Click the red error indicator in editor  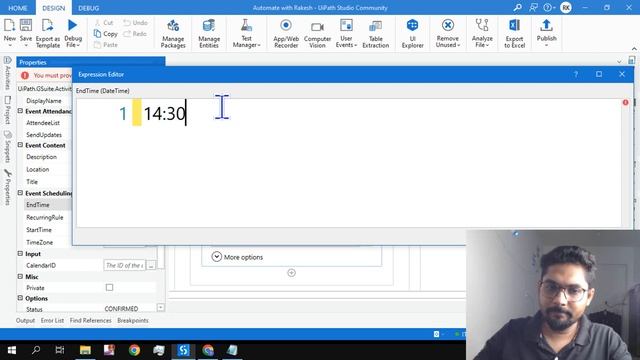pos(625,102)
